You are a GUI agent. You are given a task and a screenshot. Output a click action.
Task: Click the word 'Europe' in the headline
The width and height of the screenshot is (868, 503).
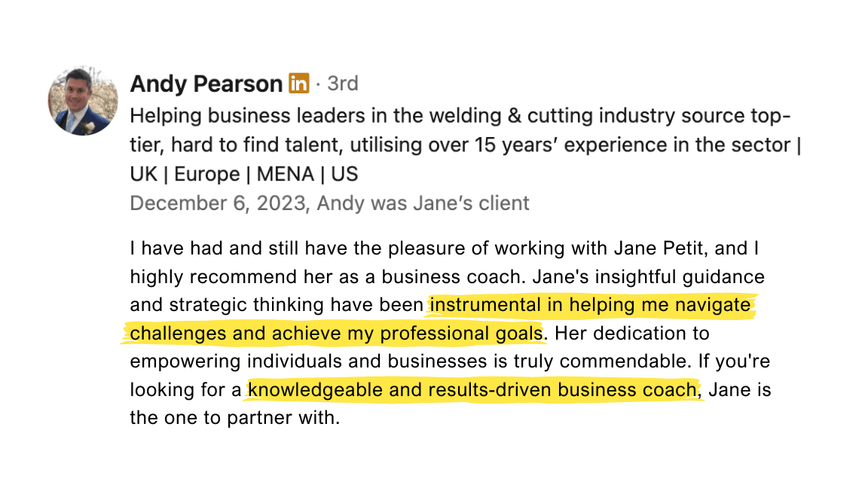(206, 175)
